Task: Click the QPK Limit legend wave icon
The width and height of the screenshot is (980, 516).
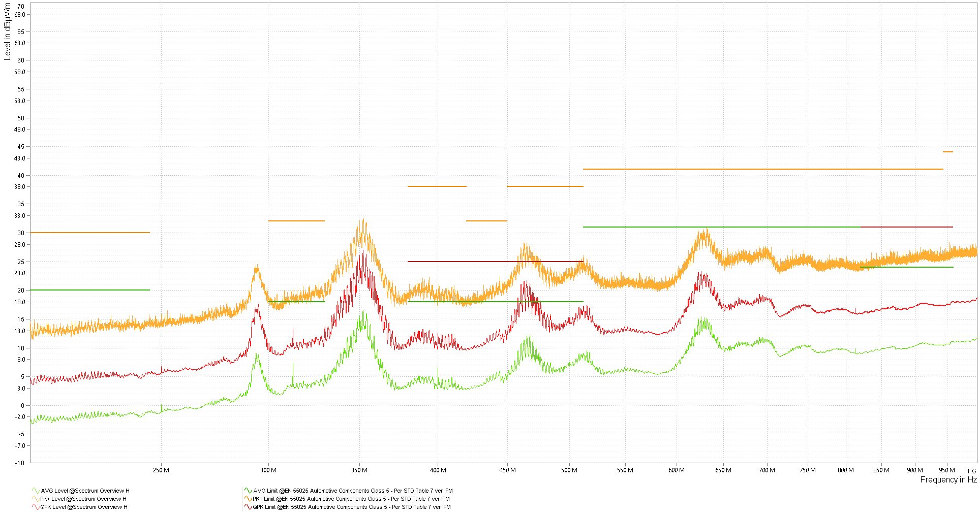Action: (248, 507)
